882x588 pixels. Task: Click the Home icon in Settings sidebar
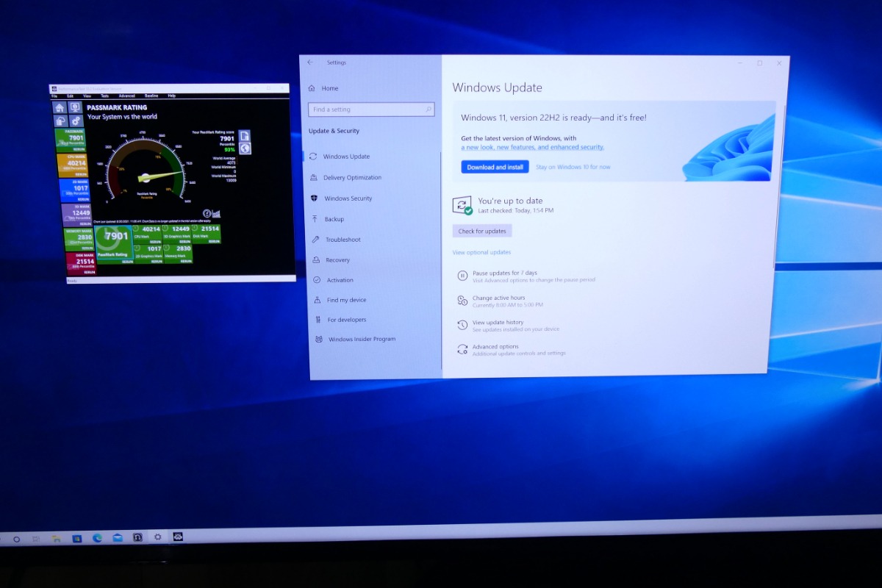point(312,88)
